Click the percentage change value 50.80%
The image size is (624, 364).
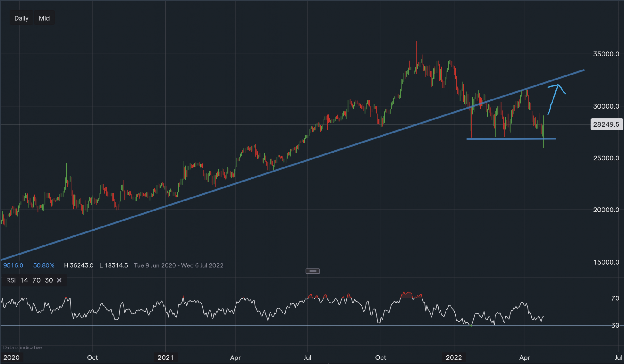43,265
